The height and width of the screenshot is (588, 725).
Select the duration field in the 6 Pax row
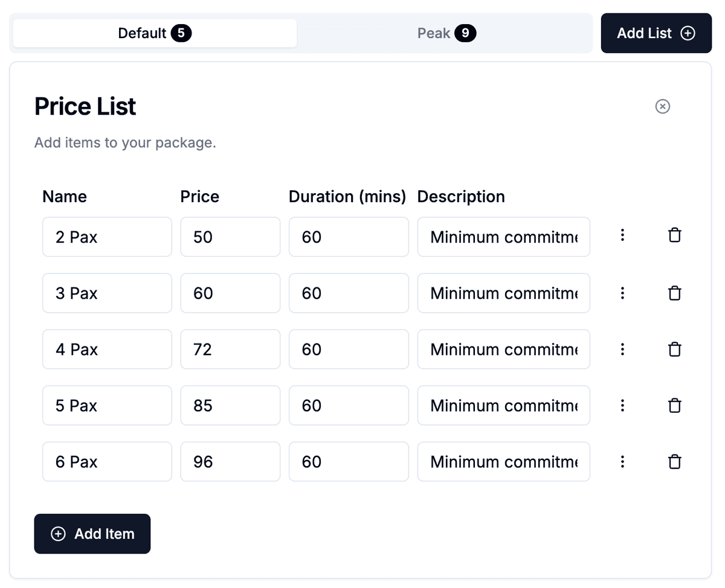pos(349,462)
